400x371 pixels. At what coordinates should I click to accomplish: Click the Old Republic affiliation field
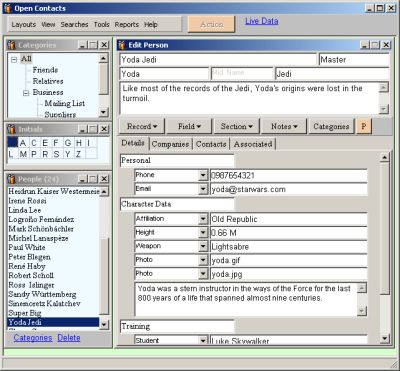(x=288, y=219)
